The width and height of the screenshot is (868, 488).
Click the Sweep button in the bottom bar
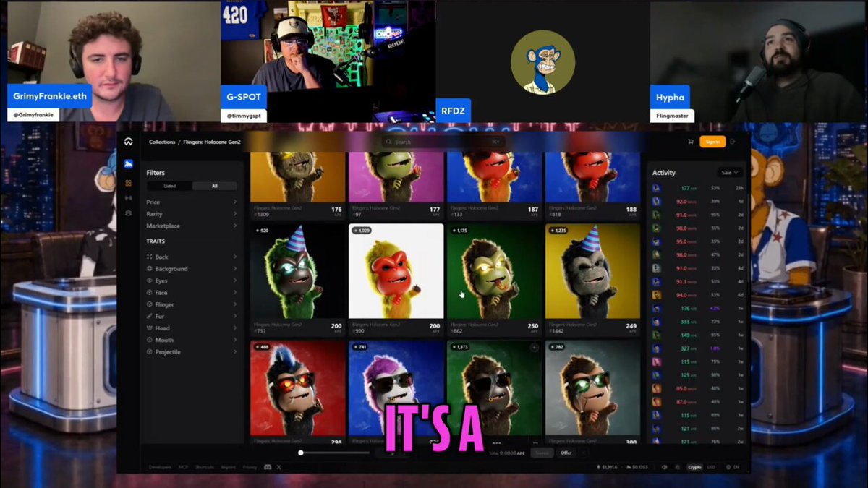[542, 453]
